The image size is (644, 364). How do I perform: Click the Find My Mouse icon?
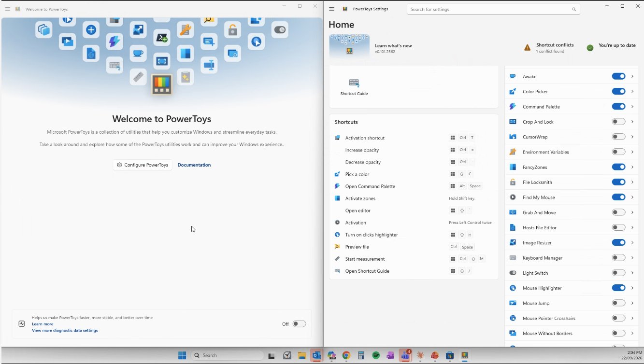(513, 197)
